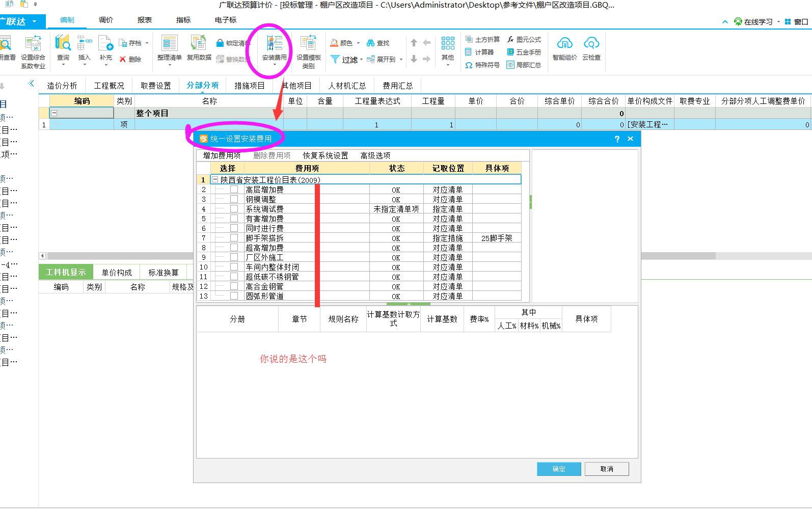Check the 系统调试费 checkbox
This screenshot has height=509, width=812.
[x=234, y=209]
